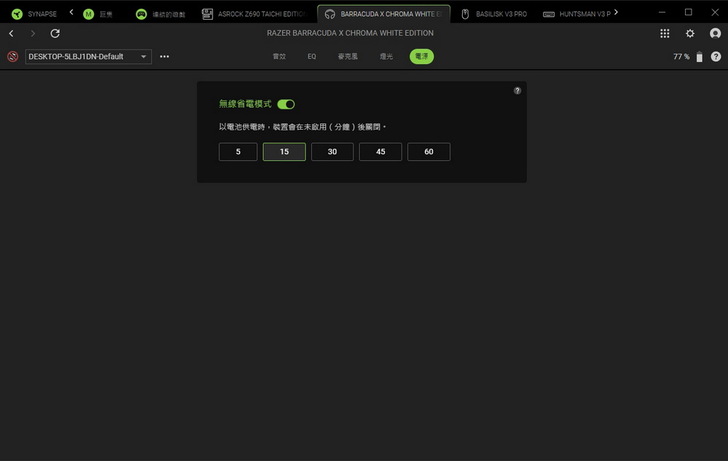Click the RAZER BARRACUDA X CHROMA WHITE EDITION title
The image size is (728, 461).
click(x=350, y=33)
